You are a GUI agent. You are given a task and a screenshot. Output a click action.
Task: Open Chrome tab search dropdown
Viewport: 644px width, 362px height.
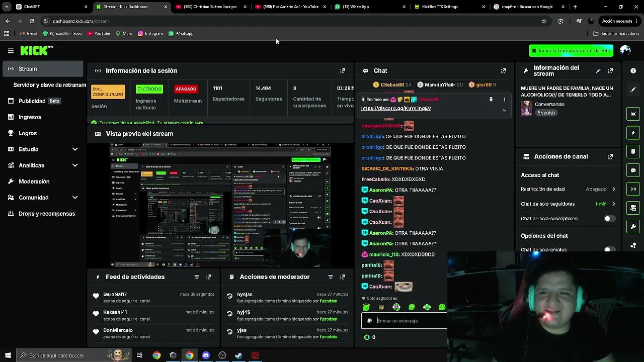(x=7, y=7)
